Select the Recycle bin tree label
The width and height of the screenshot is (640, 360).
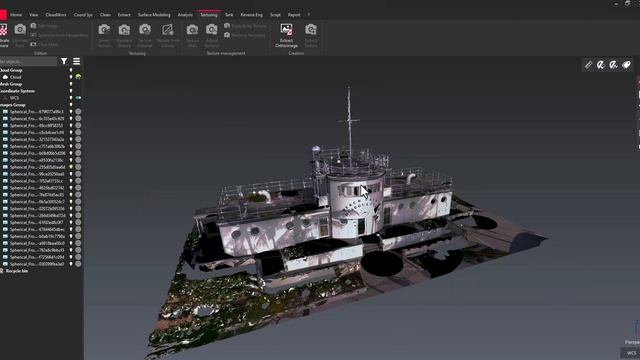click(x=17, y=271)
